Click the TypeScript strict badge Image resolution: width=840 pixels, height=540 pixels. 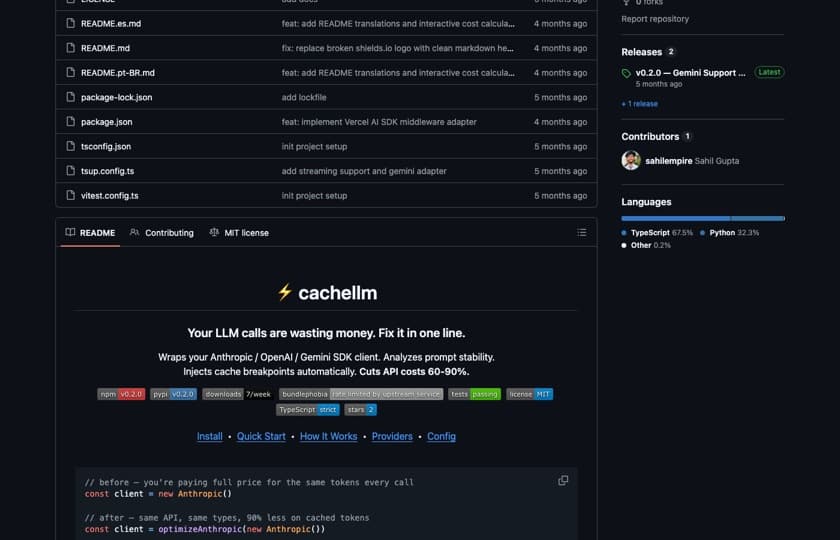308,410
